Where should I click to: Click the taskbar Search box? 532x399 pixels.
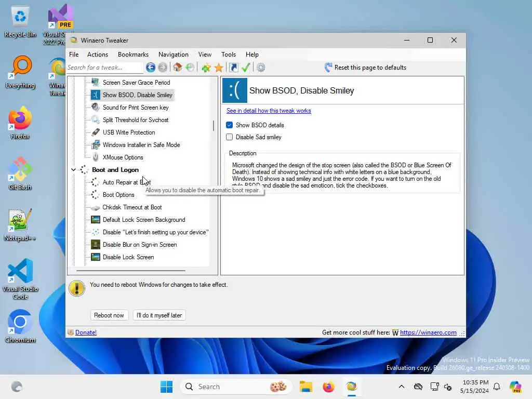click(236, 387)
